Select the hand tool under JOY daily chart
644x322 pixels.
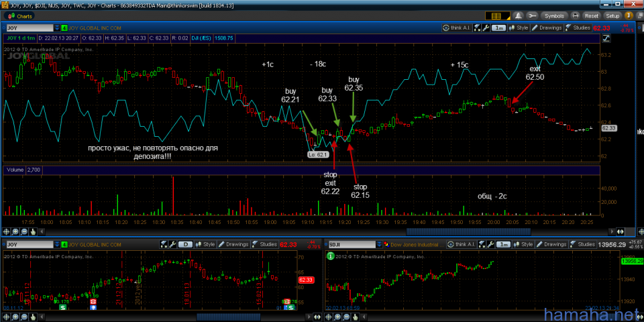coord(33,317)
